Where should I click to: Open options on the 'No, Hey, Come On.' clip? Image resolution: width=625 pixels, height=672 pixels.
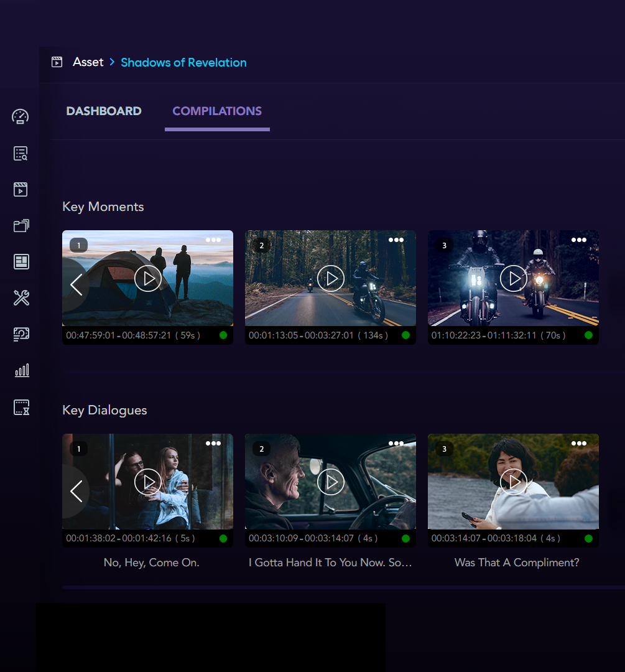tap(213, 443)
